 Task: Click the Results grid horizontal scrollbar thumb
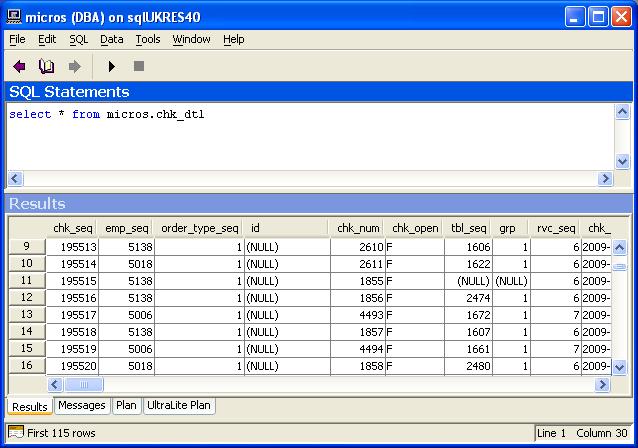point(84,385)
